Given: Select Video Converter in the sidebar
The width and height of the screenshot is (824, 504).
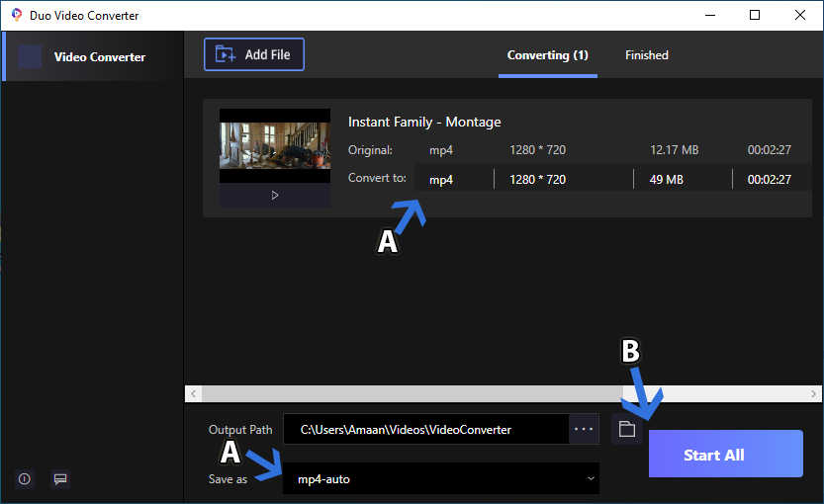Looking at the screenshot, I should pos(93,56).
